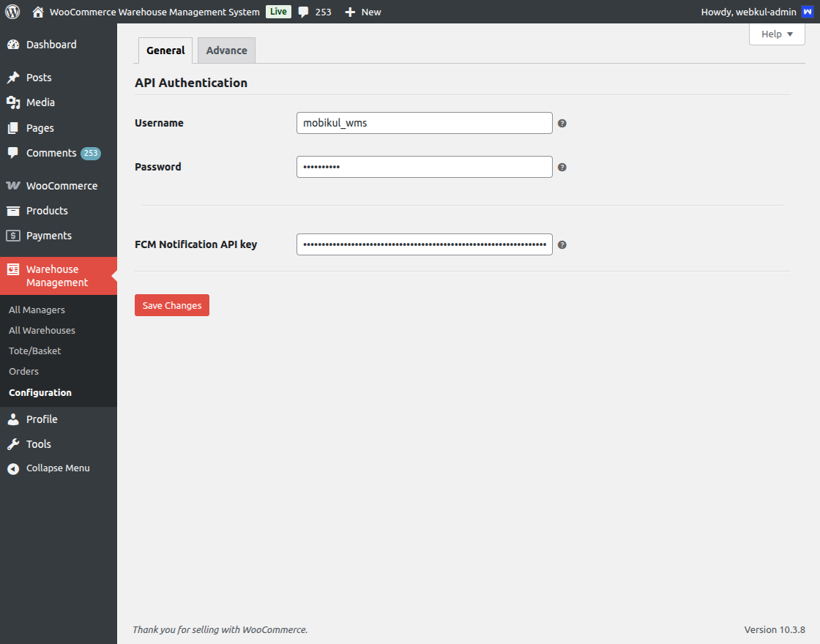
Task: Click the WooCommerce link in footer text
Action: pyautogui.click(x=274, y=629)
